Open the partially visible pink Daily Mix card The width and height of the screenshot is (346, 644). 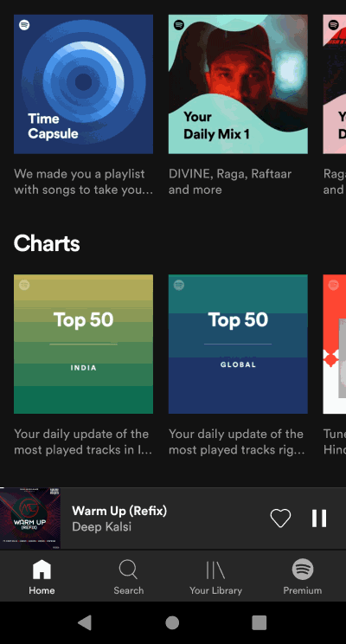tap(335, 84)
